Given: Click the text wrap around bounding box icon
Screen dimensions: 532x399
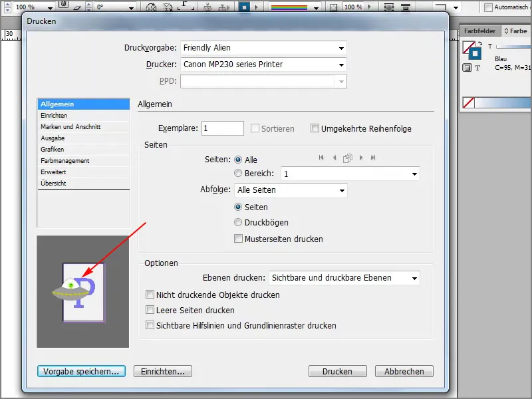Looking at the screenshot, I should click(389, 7).
